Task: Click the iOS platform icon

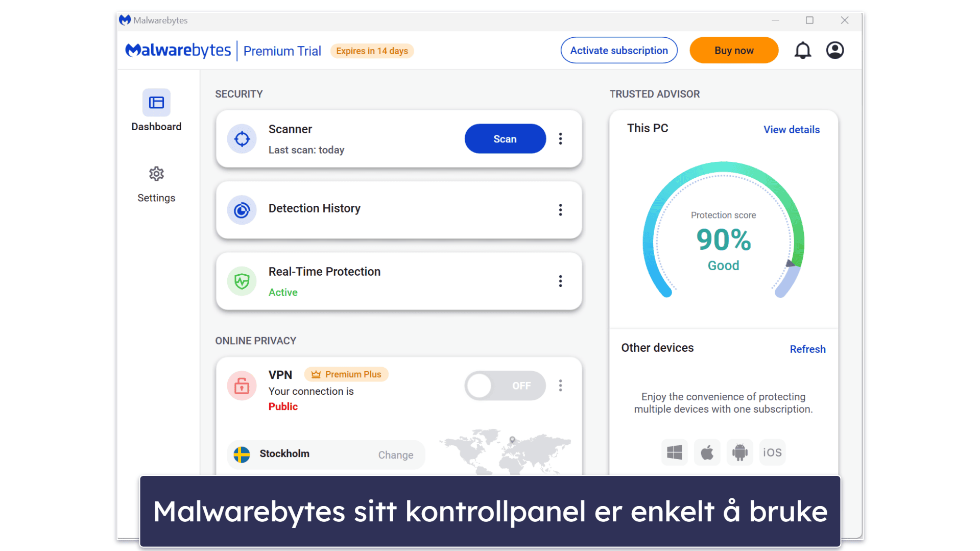Action: coord(772,452)
